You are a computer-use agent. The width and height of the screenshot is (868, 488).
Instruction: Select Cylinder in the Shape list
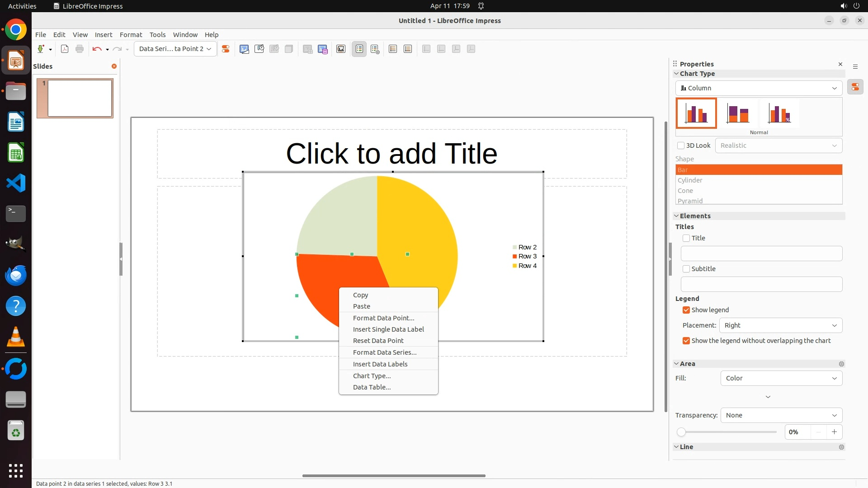pyautogui.click(x=690, y=180)
